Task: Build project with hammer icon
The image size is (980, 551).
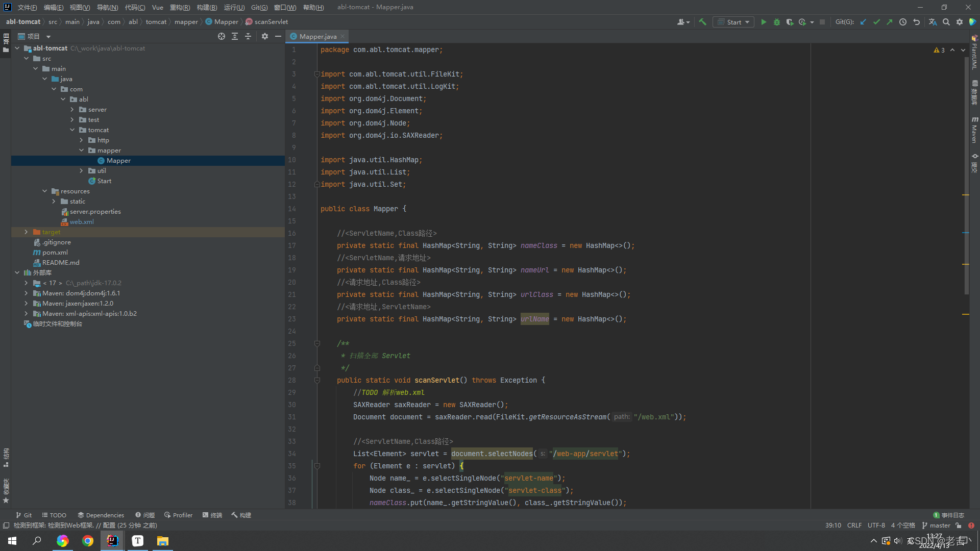Action: pyautogui.click(x=703, y=22)
